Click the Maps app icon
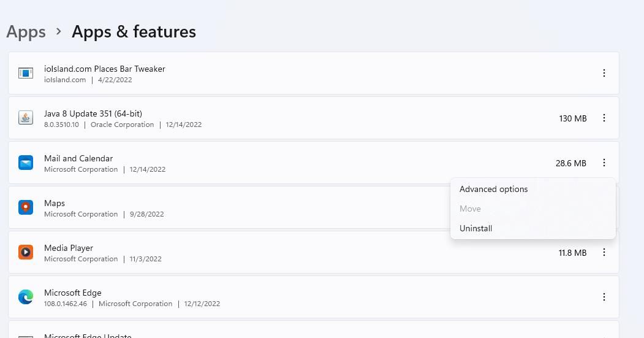Viewport: 644px width, 338px height. click(x=26, y=207)
